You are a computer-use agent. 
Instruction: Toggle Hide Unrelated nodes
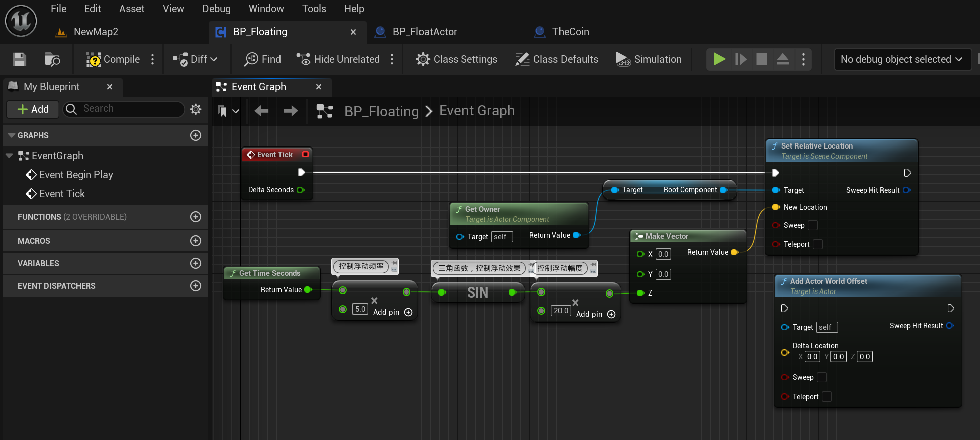[x=338, y=59]
